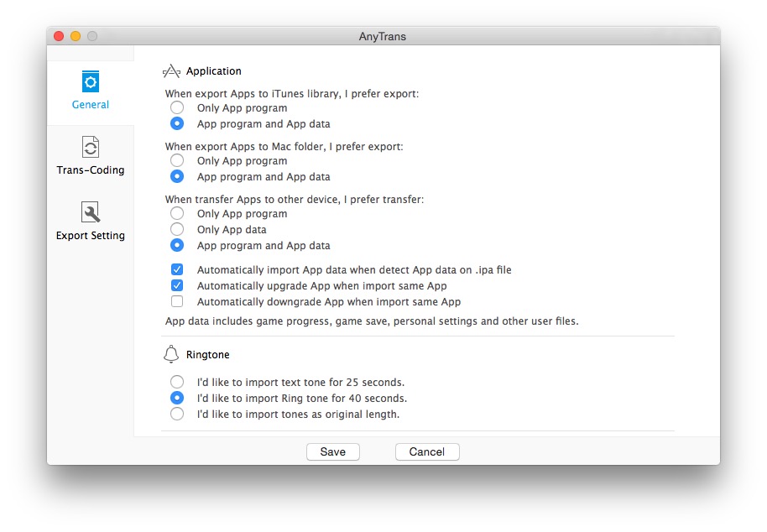This screenshot has width=767, height=532.
Task: Toggle automatically upgrade App checkbox
Action: [177, 285]
